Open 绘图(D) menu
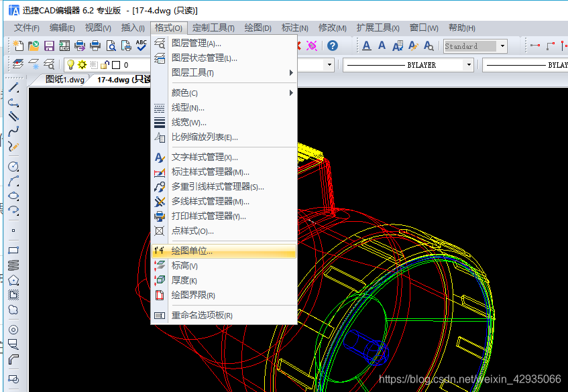 click(x=258, y=28)
